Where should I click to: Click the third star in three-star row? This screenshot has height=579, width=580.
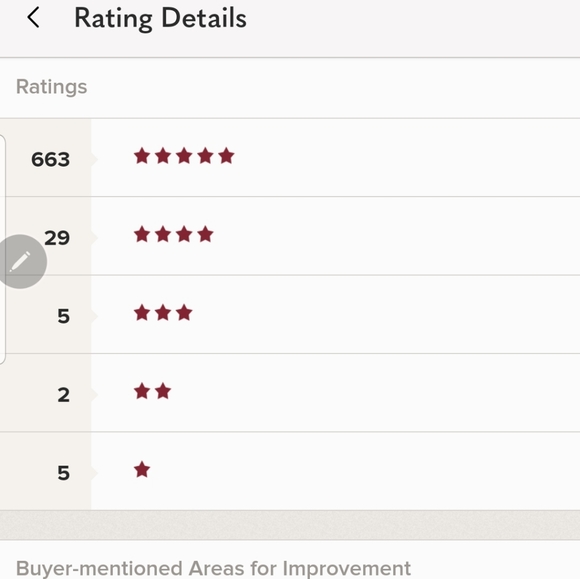point(184,313)
